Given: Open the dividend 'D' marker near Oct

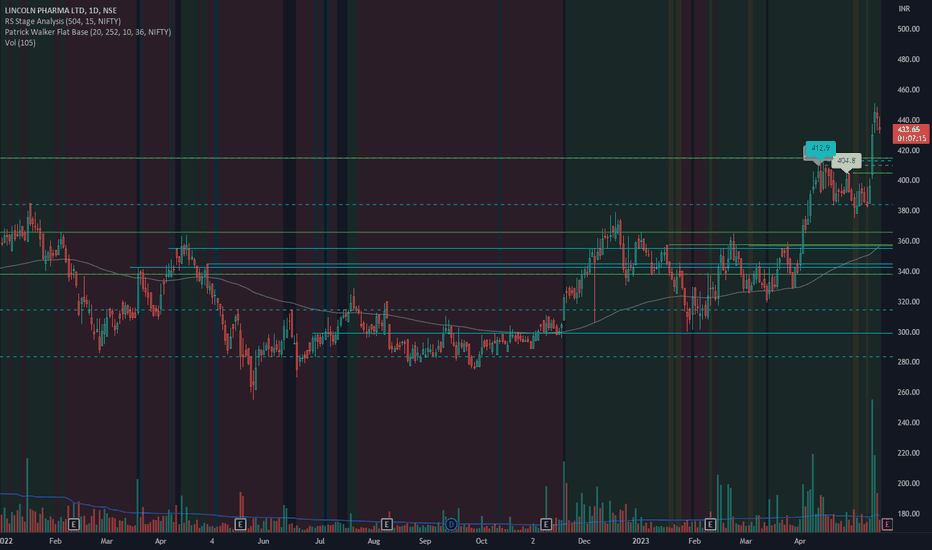Looking at the screenshot, I should point(451,524).
